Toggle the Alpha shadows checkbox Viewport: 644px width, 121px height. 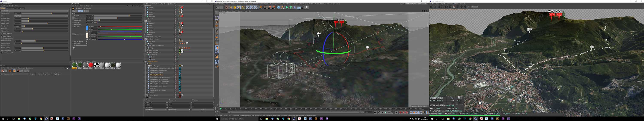click(x=2, y=34)
